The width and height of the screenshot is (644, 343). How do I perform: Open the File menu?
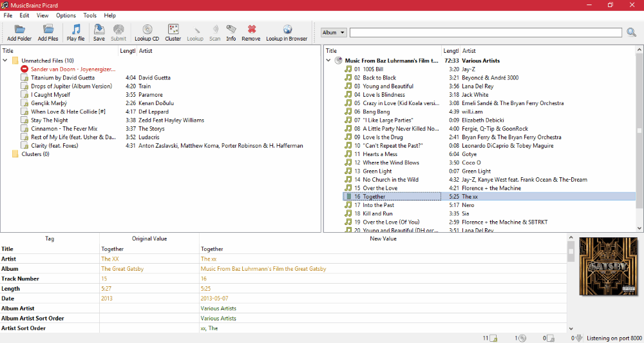[8, 15]
